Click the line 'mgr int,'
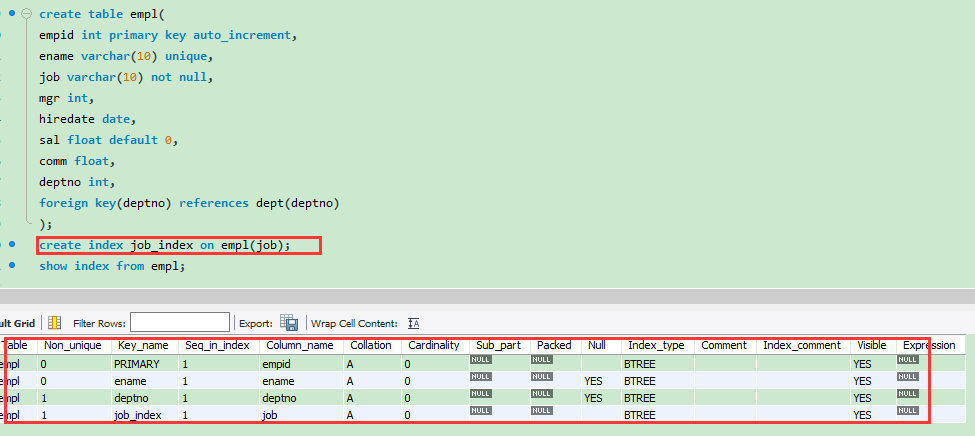The image size is (975, 436). [67, 98]
